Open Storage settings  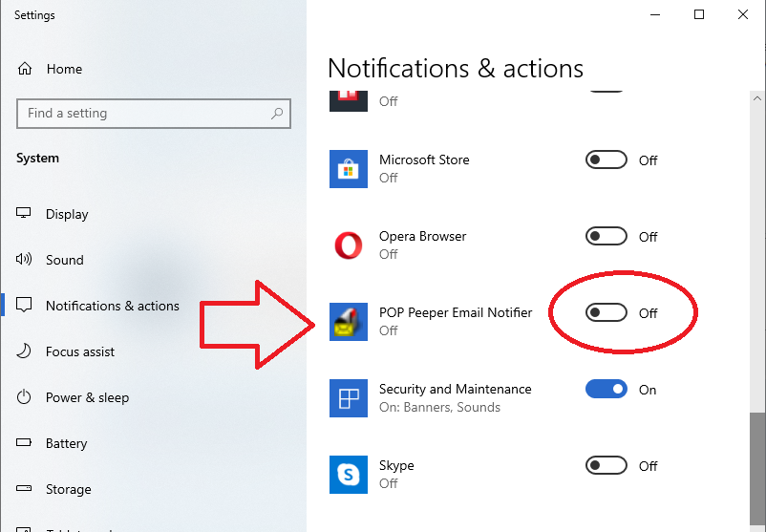[69, 489]
